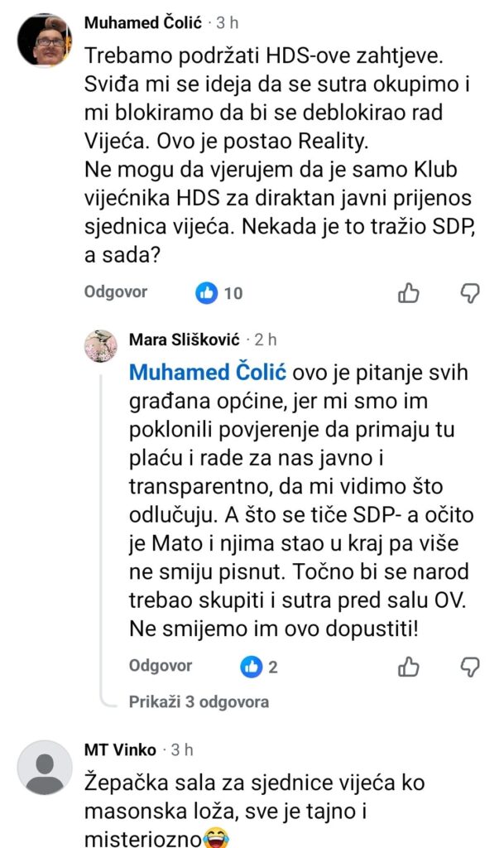The image size is (504, 848).
Task: Thumbs up Muhamed Čolić's comment
Action: pyautogui.click(x=410, y=292)
